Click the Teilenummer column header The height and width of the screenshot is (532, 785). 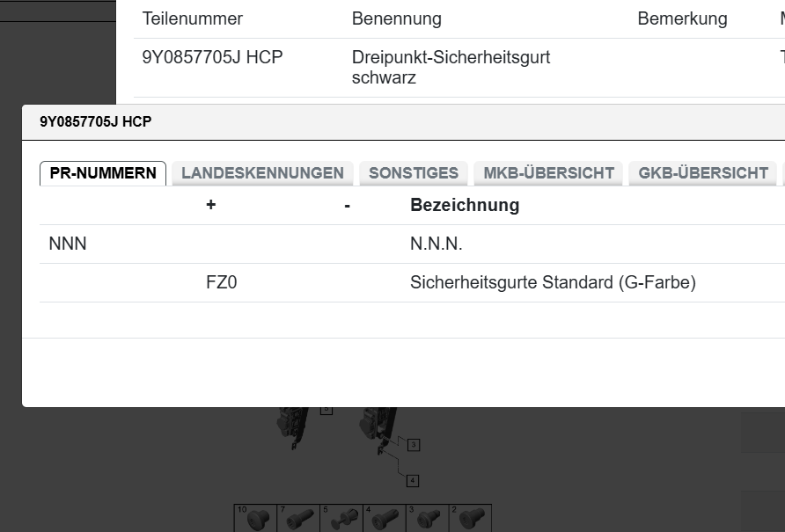click(x=193, y=18)
